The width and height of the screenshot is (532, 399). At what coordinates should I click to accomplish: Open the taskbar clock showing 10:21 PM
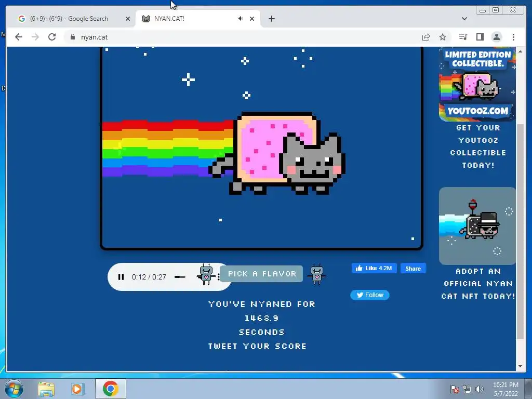click(x=506, y=389)
